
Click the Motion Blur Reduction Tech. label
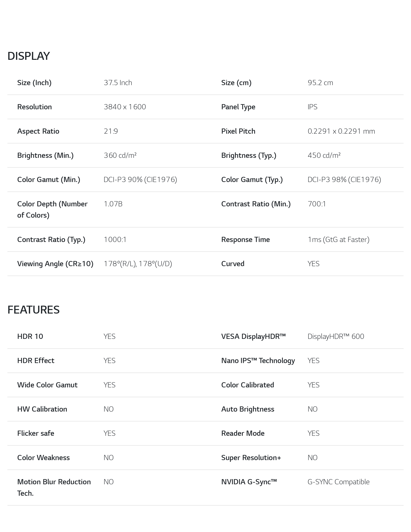click(54, 487)
